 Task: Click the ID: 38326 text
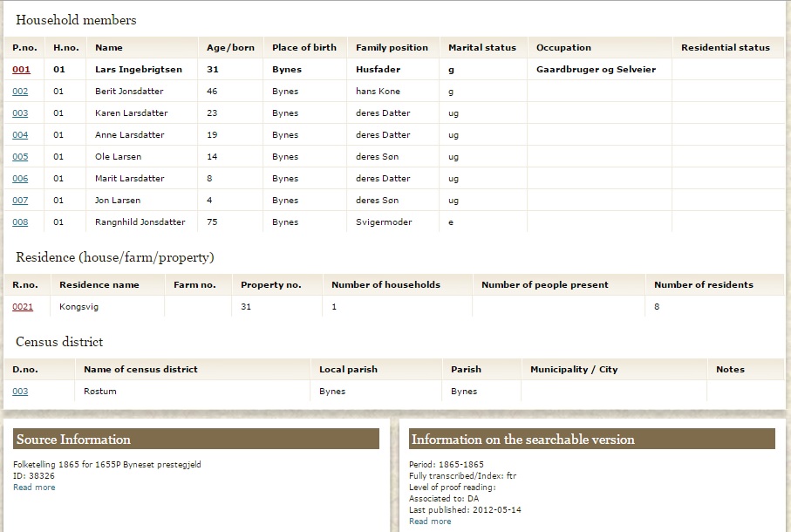(x=34, y=475)
